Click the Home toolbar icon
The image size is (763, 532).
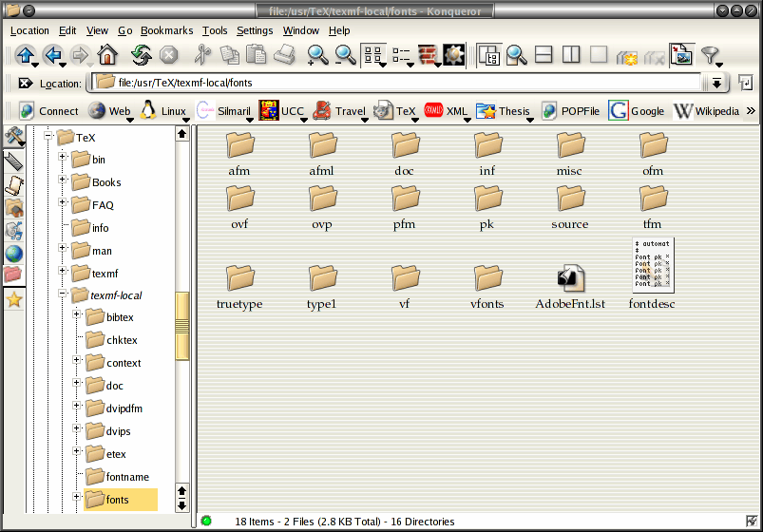(x=107, y=55)
